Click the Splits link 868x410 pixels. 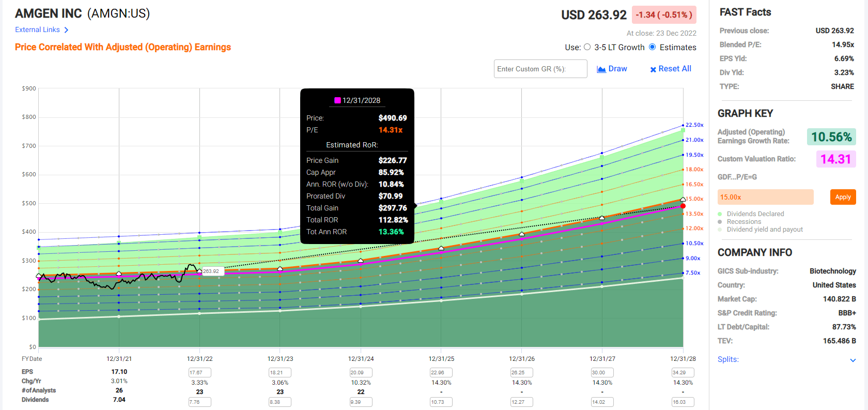pos(728,359)
